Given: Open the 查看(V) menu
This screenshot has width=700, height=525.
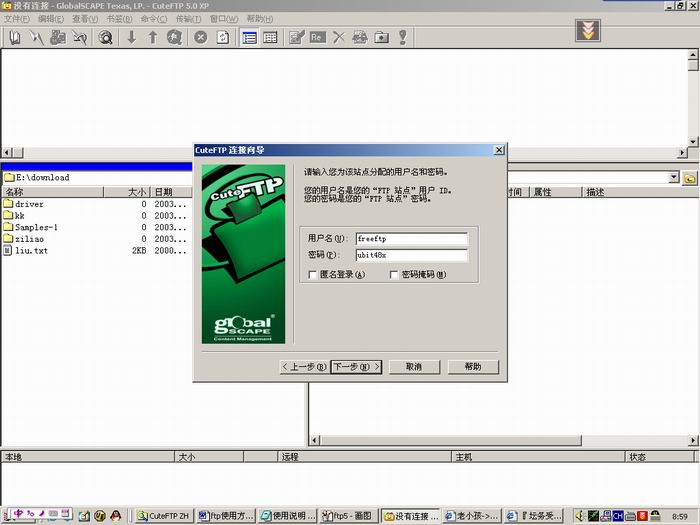Looking at the screenshot, I should point(85,19).
